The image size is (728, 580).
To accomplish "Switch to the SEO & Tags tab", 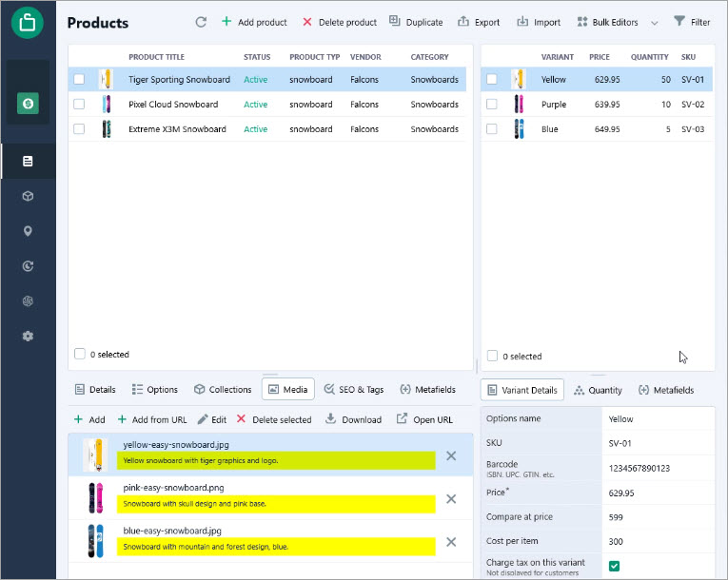I will tap(354, 389).
